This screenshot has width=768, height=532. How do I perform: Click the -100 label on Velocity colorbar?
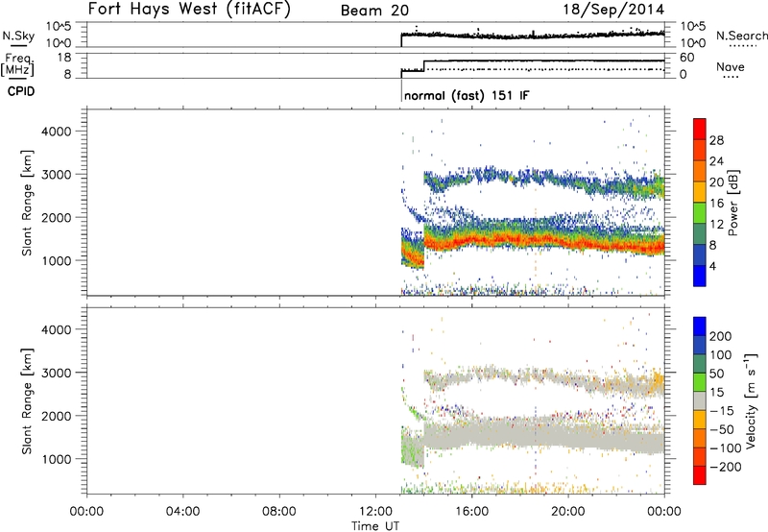(x=726, y=447)
